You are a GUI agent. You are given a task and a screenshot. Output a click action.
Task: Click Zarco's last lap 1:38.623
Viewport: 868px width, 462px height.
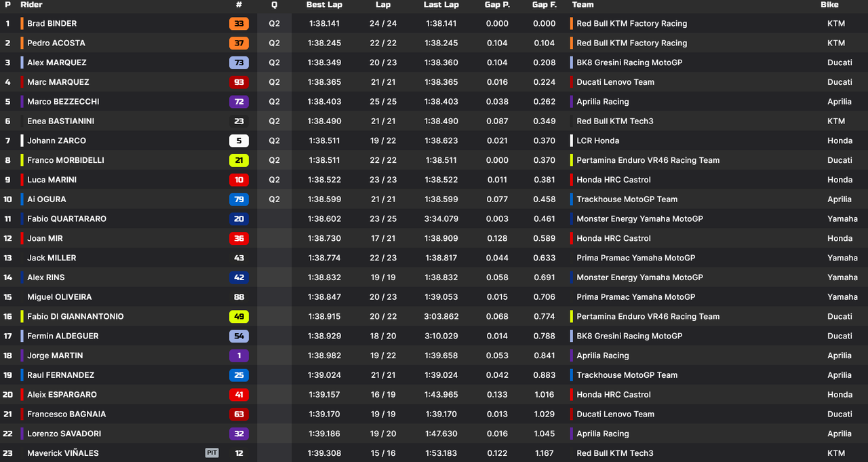click(x=441, y=141)
